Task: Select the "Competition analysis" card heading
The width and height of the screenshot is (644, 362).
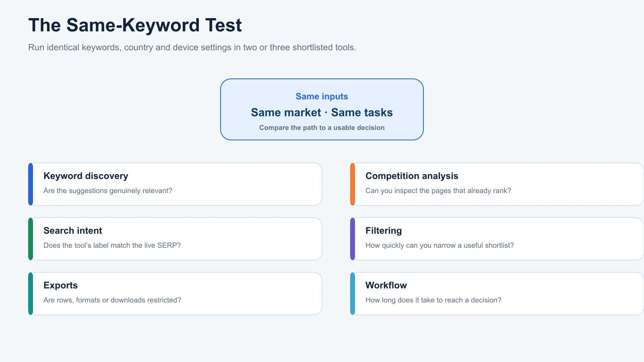Action: 412,176
